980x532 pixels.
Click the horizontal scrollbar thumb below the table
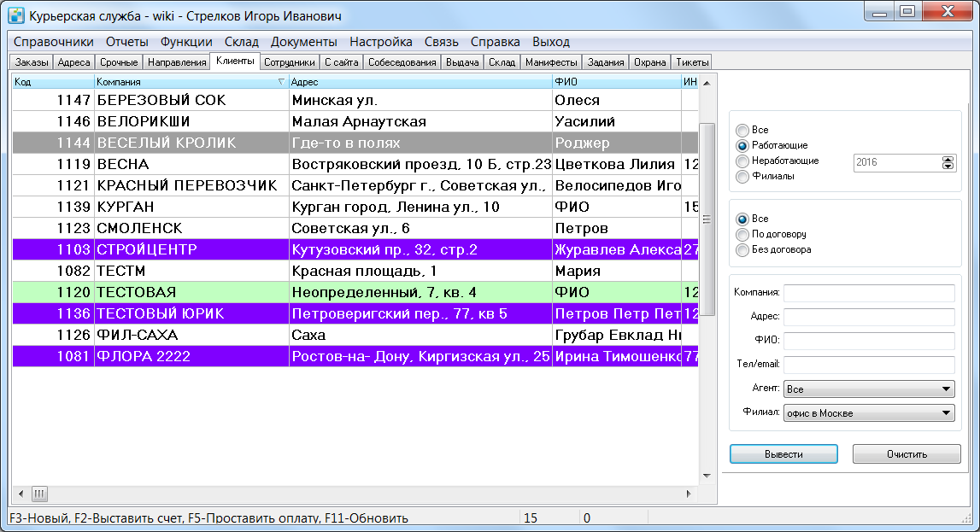[x=39, y=494]
